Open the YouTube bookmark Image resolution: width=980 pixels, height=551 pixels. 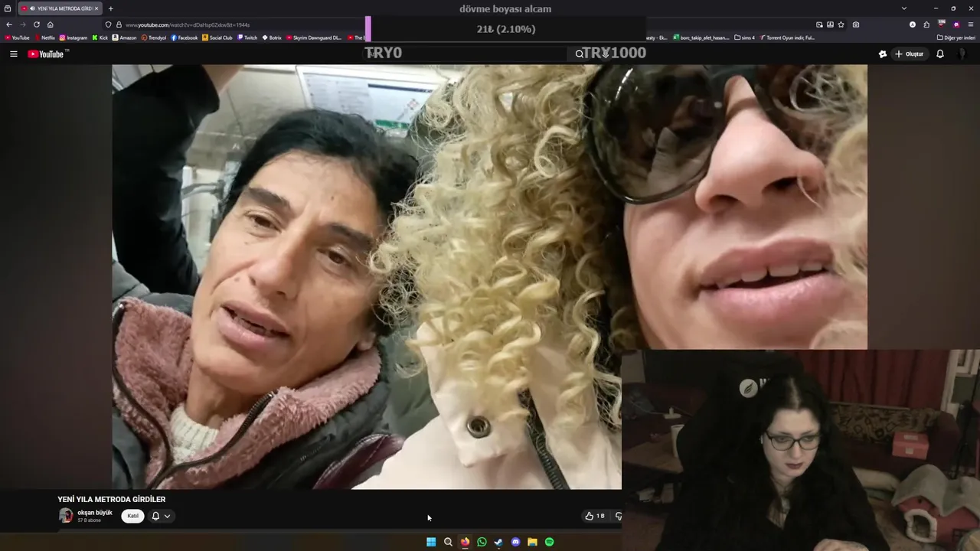(x=17, y=37)
